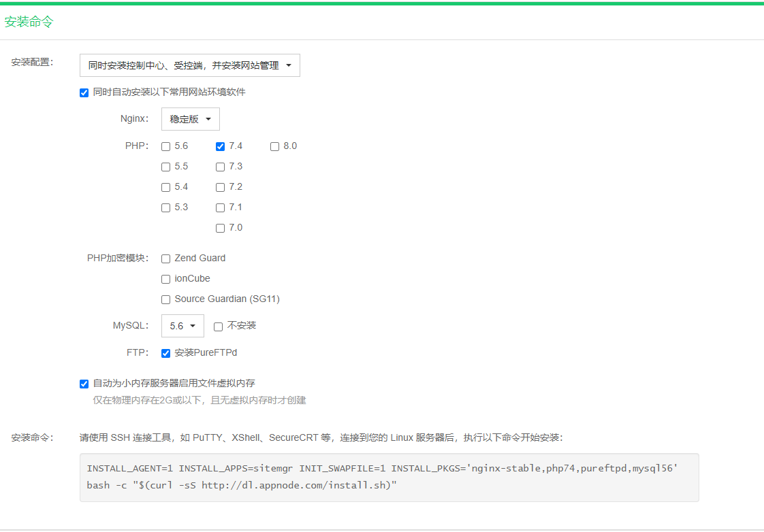The width and height of the screenshot is (764, 532).
Task: Check PHP 7.2 checkbox
Action: click(x=220, y=187)
